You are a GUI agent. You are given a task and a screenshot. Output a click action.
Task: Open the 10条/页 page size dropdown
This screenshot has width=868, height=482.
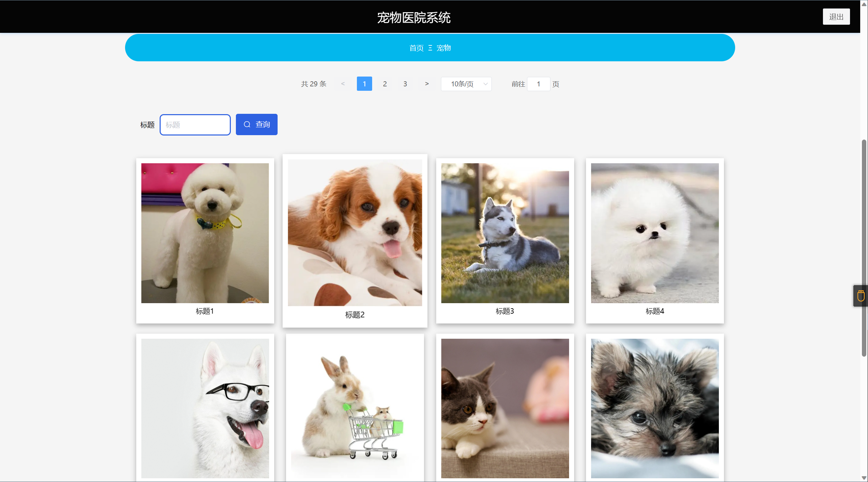(x=466, y=84)
